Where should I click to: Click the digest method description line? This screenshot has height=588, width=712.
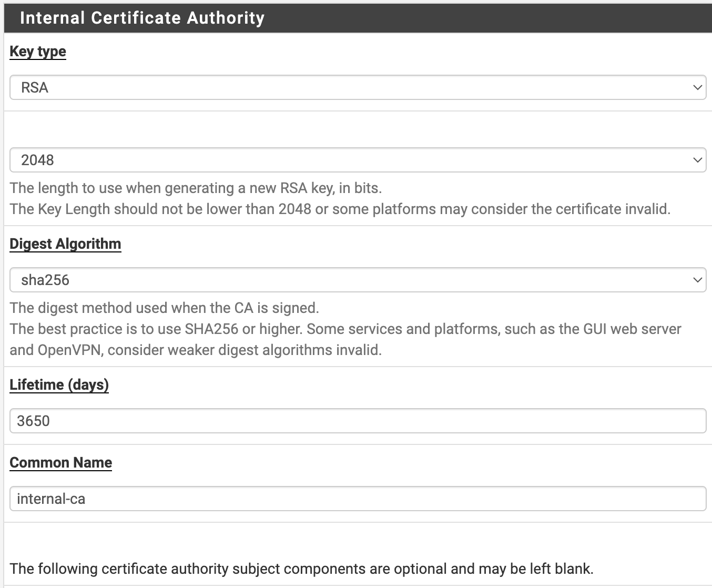(x=164, y=308)
